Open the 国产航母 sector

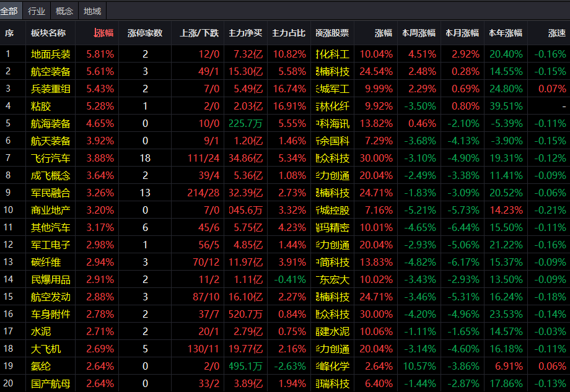coord(51,384)
